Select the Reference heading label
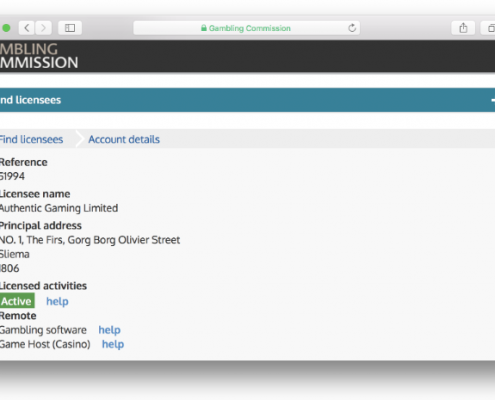The height and width of the screenshot is (400, 495). point(24,162)
